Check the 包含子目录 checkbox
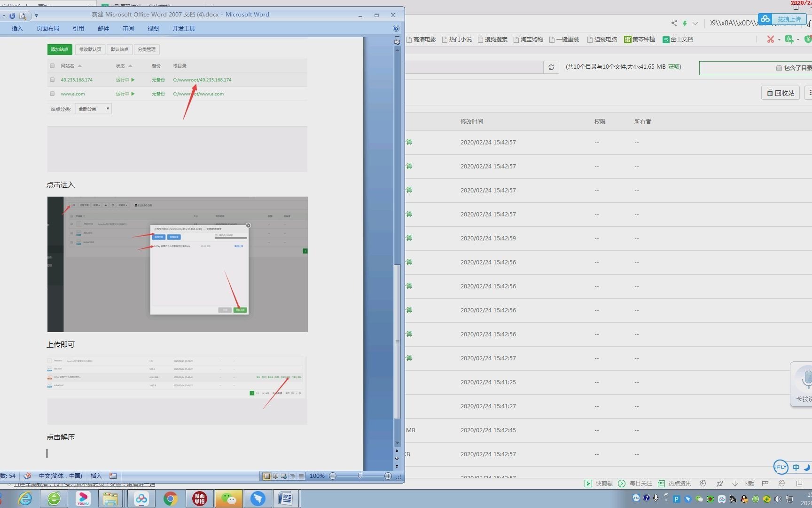 click(x=779, y=68)
